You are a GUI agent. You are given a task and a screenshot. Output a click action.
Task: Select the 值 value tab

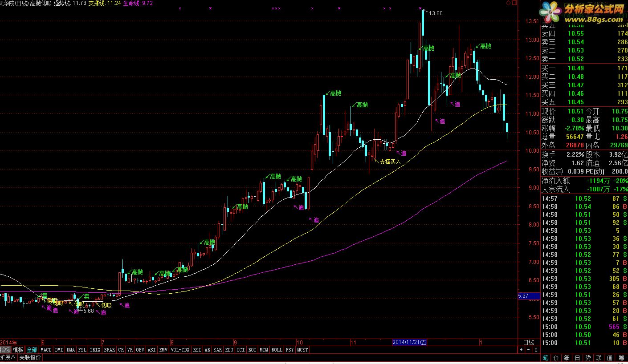pos(610,358)
